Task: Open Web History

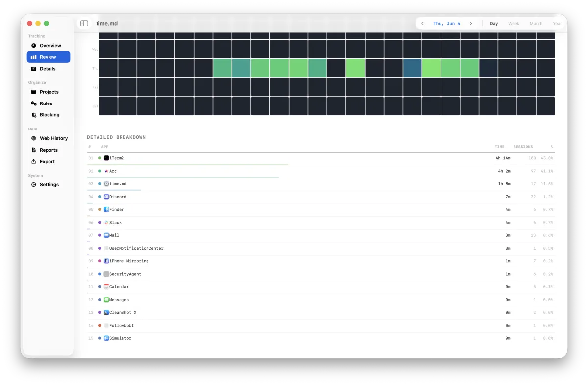Action: (x=49, y=138)
